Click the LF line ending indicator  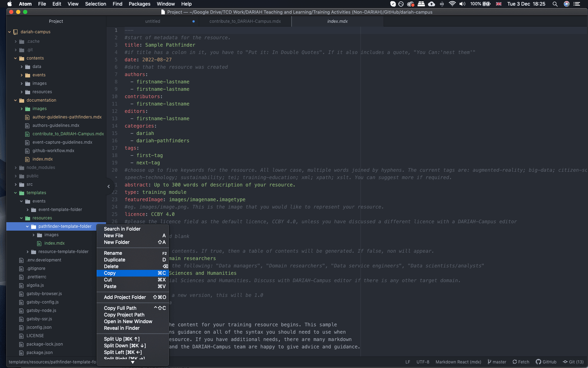407,362
